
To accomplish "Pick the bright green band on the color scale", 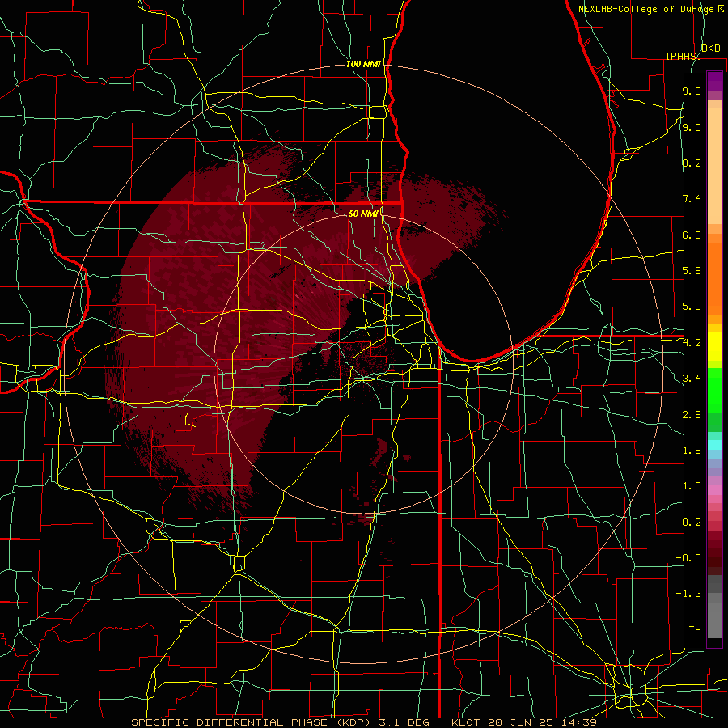I will (x=714, y=390).
